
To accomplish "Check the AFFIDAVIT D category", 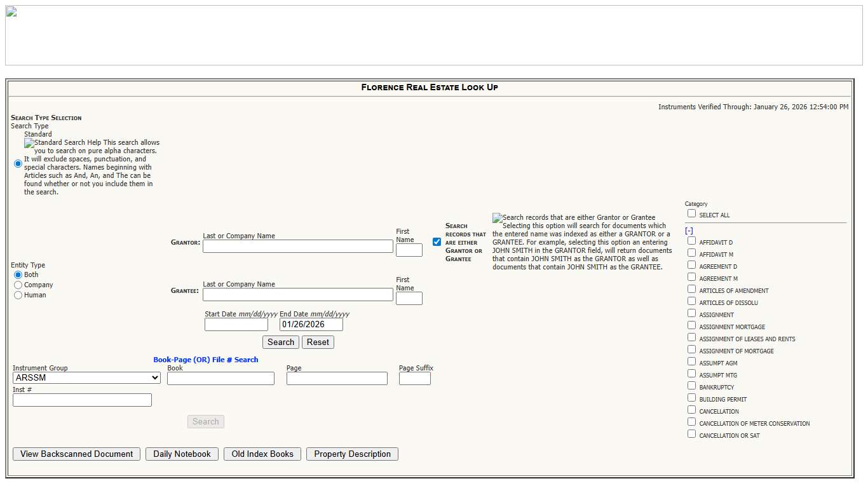I will click(691, 241).
